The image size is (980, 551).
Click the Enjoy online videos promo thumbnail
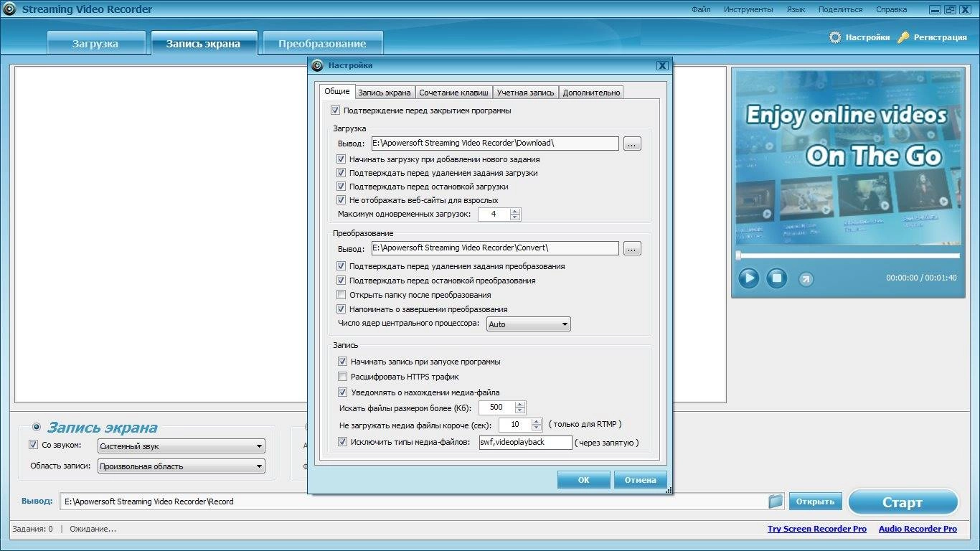coord(848,157)
